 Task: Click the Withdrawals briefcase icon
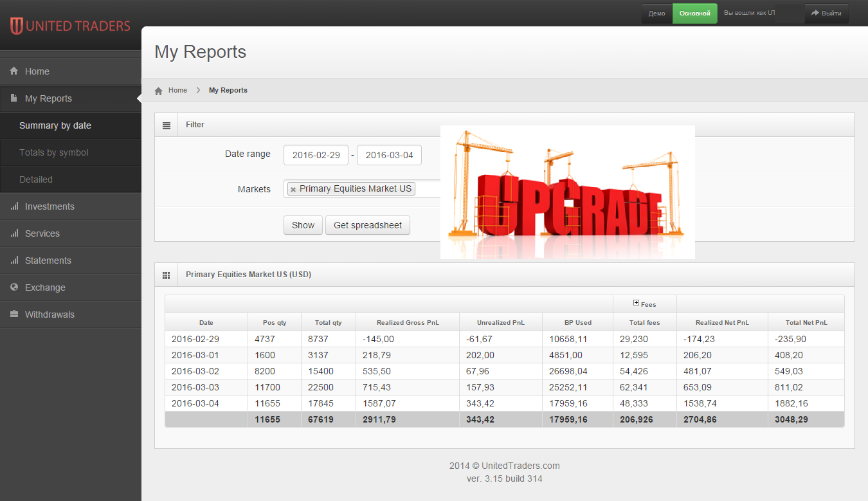(x=14, y=314)
